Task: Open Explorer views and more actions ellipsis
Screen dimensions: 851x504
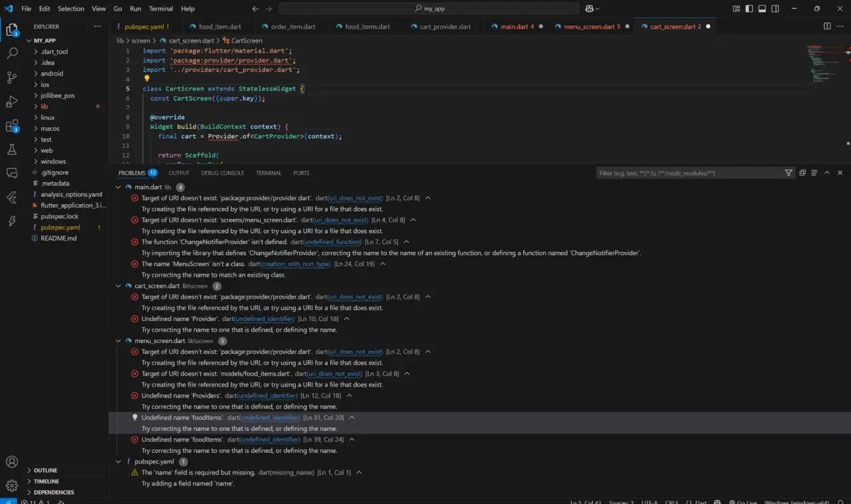Action: (98, 27)
